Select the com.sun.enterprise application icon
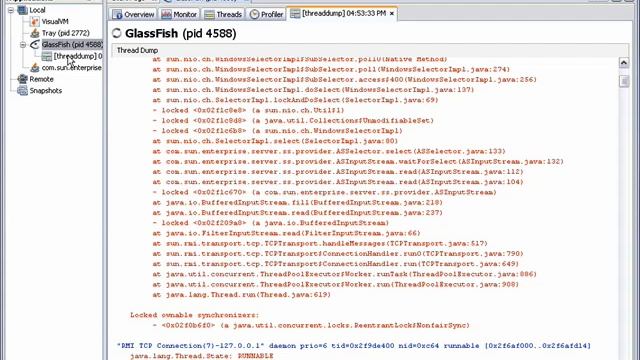Screen dimensions: 640x360 point(35,67)
